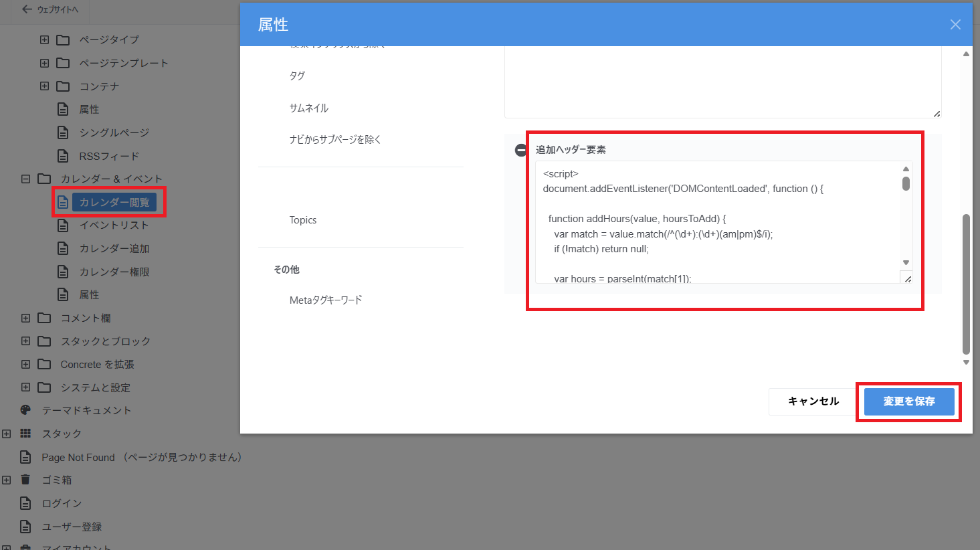Expand the ページタイプ folder

44,39
